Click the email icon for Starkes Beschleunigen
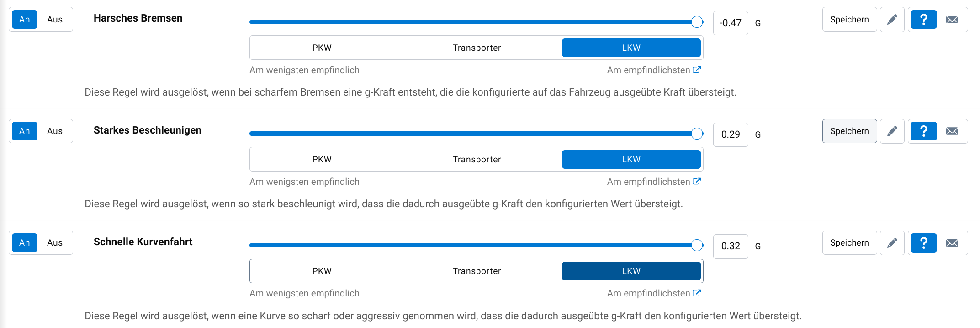 [x=952, y=131]
